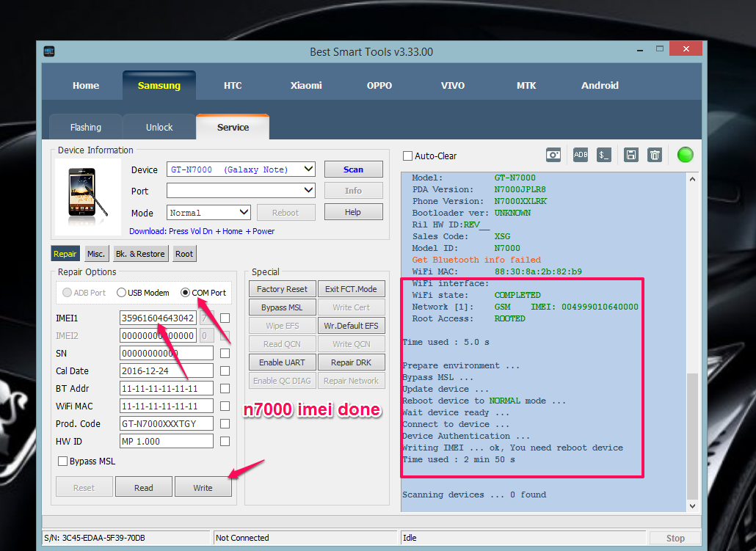Switch to the Home tab

[x=86, y=85]
